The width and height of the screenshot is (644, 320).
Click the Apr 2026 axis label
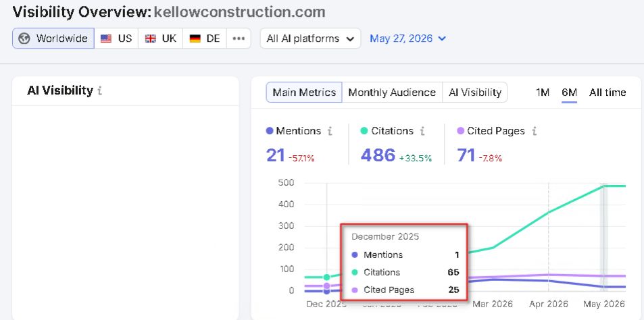(x=548, y=304)
